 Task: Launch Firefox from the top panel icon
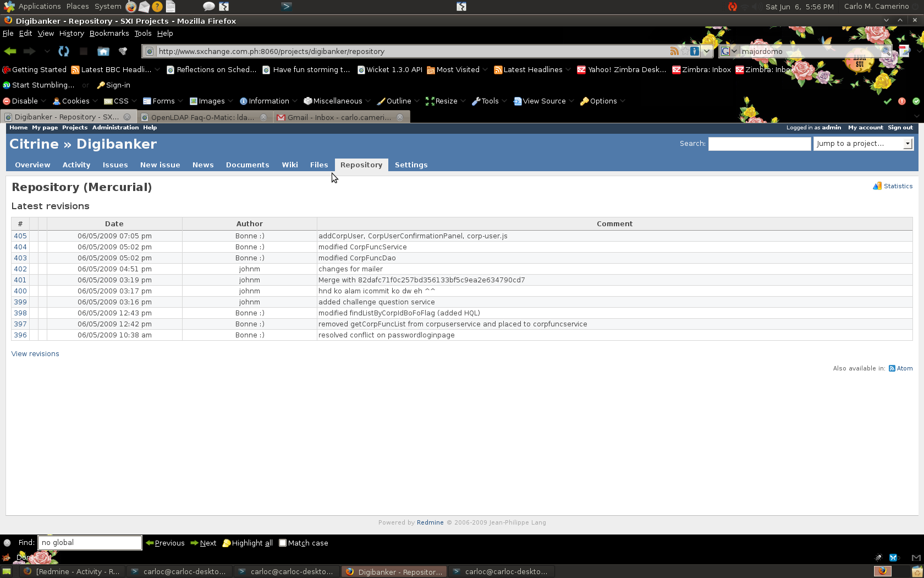tap(131, 7)
